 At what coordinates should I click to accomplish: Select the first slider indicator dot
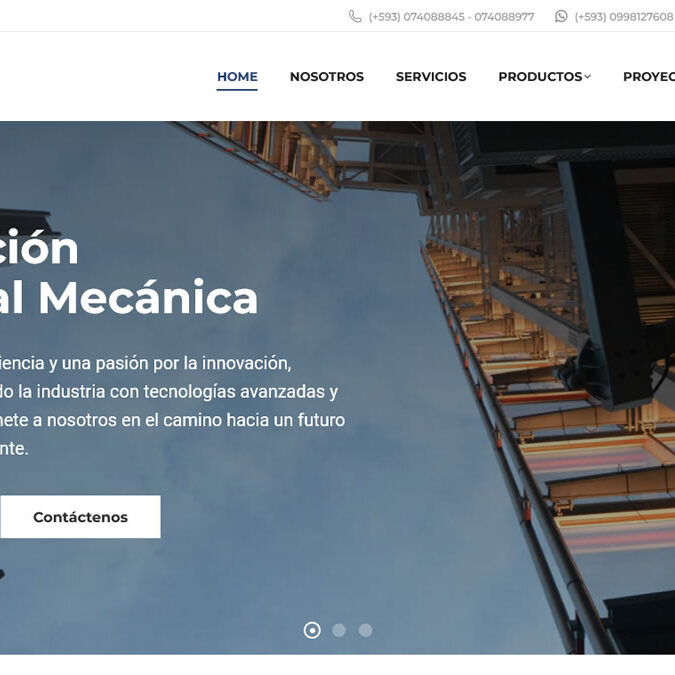[x=312, y=630]
